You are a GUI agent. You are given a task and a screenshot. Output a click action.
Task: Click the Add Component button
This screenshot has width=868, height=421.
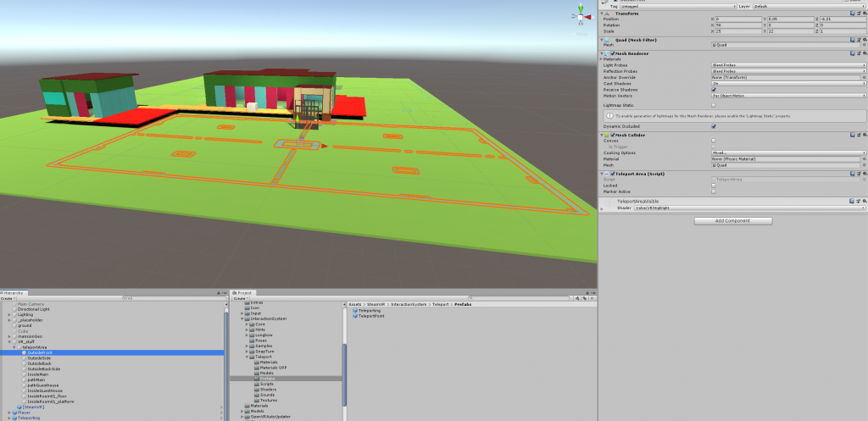click(733, 221)
